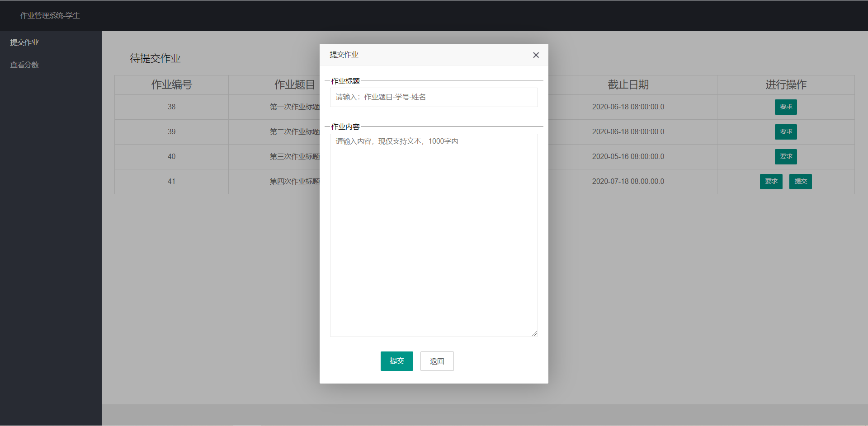Click assignment number 40 cell
The height and width of the screenshot is (426, 868).
(171, 157)
